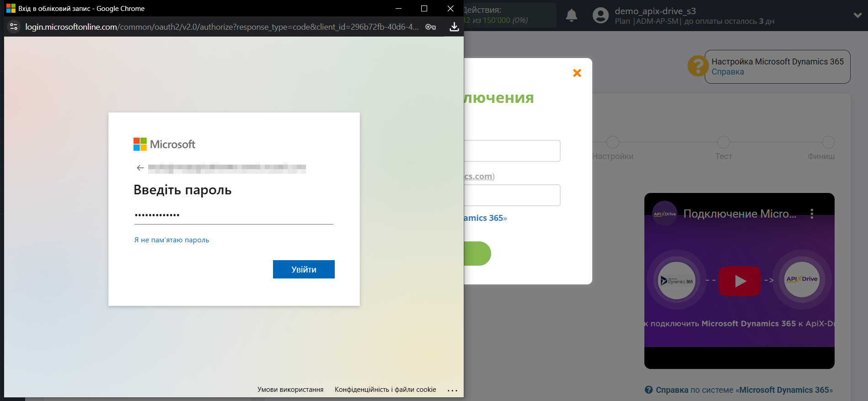
Task: Click the download icon in Chrome popup
Action: [454, 27]
